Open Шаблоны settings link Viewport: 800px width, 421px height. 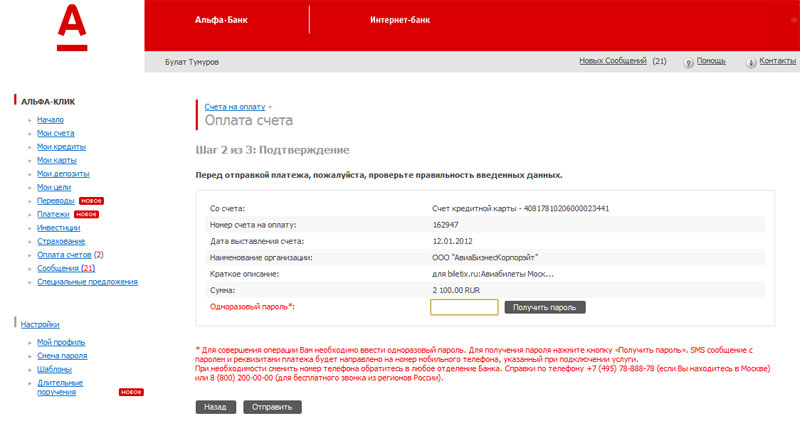click(x=54, y=369)
